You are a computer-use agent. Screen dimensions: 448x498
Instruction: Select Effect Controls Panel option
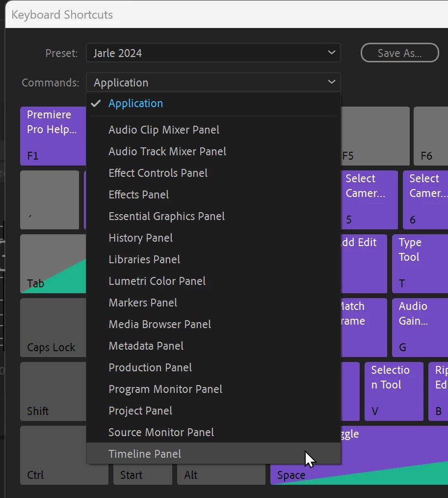click(213, 173)
